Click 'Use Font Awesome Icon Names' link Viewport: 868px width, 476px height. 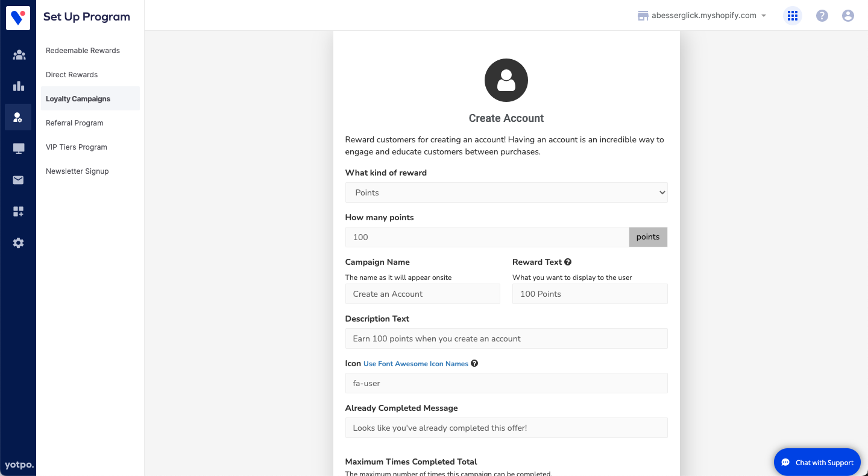(x=416, y=364)
